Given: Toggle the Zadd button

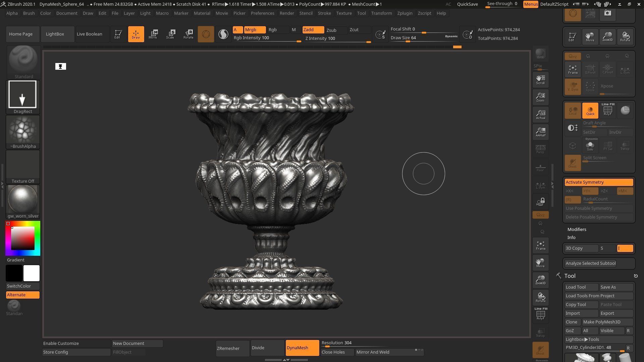Looking at the screenshot, I should (x=313, y=30).
